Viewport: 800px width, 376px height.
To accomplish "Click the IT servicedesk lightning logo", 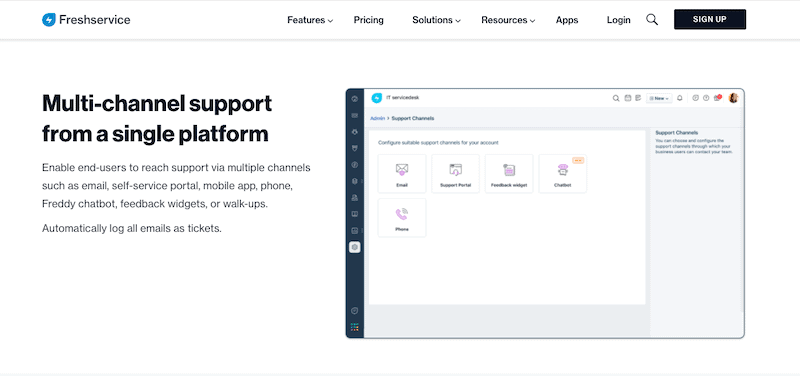I will pos(377,98).
